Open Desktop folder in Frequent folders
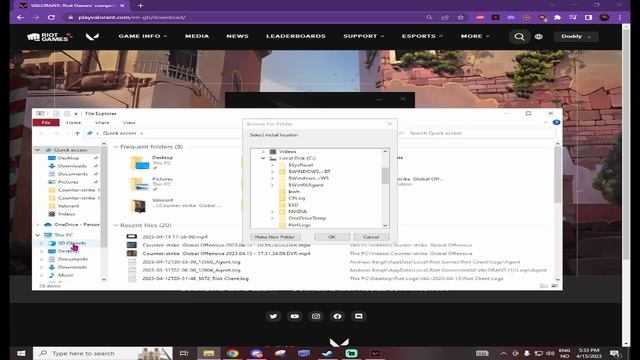 [x=152, y=162]
